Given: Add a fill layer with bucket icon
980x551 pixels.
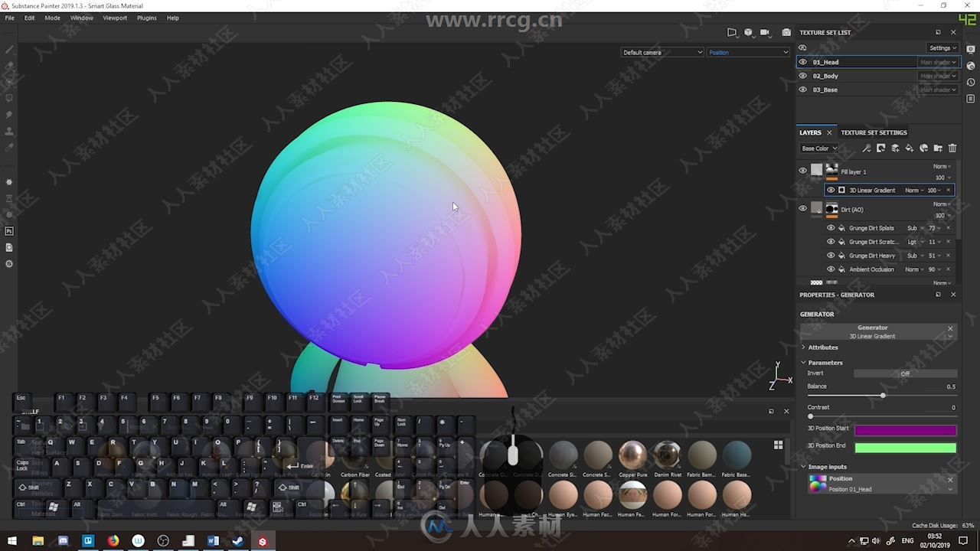Looking at the screenshot, I should 910,148.
